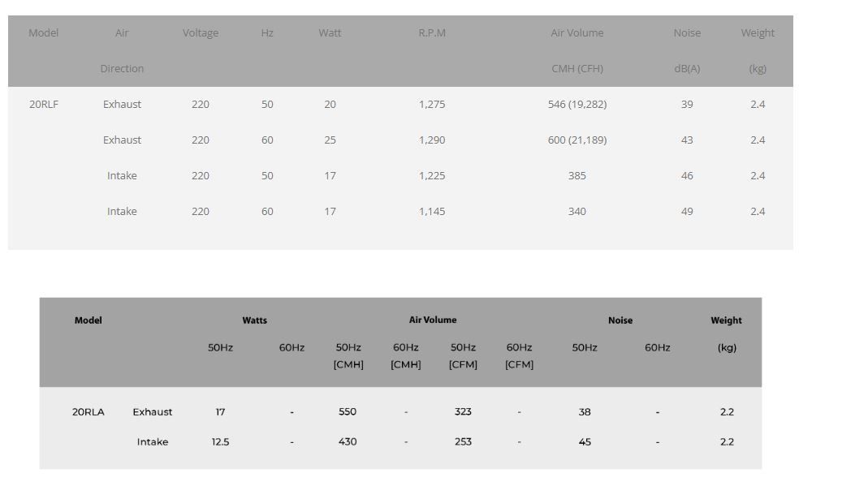Click the 1,145 RPM cell
Screen dimensions: 868x486
(432, 211)
